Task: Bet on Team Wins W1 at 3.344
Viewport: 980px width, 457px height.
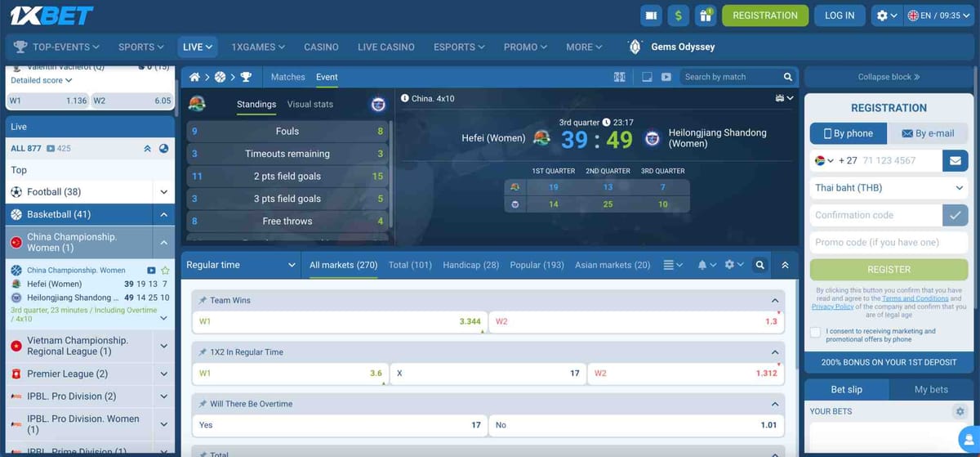Action: pyautogui.click(x=340, y=321)
